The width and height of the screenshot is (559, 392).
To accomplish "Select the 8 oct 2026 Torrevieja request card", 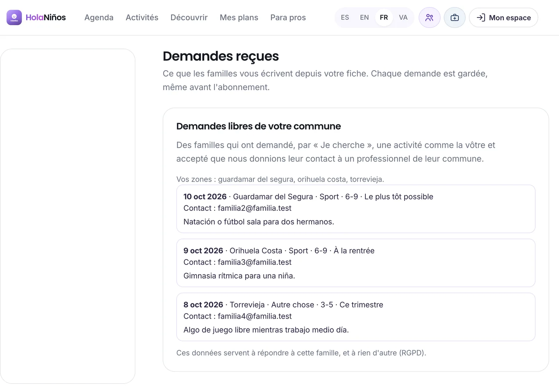I will pyautogui.click(x=356, y=317).
